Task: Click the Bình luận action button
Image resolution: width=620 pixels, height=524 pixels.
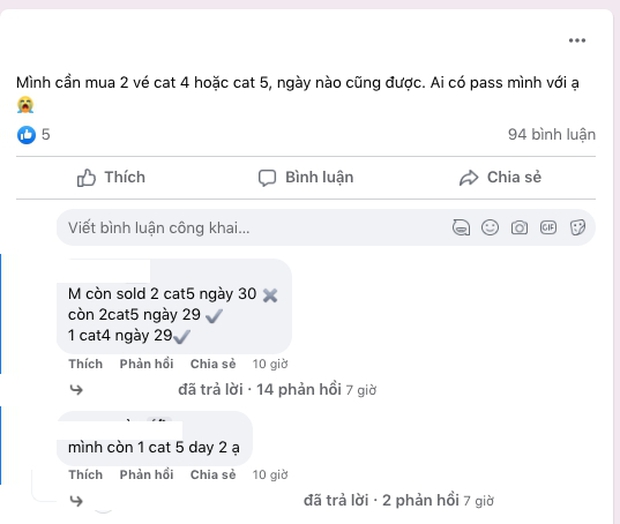Action: 306,177
